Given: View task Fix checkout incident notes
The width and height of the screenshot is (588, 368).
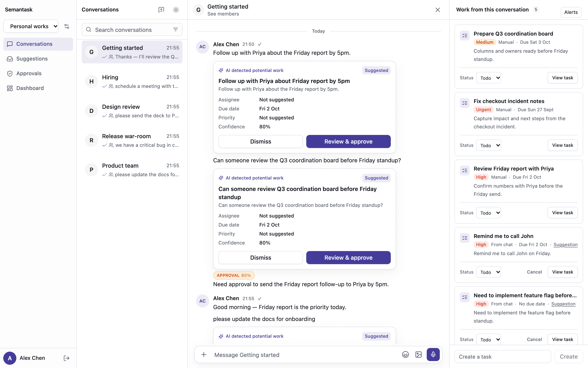Looking at the screenshot, I should coord(562,145).
